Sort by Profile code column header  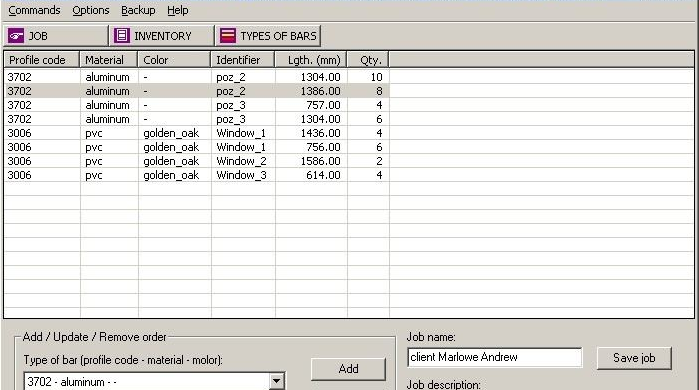click(x=41, y=60)
